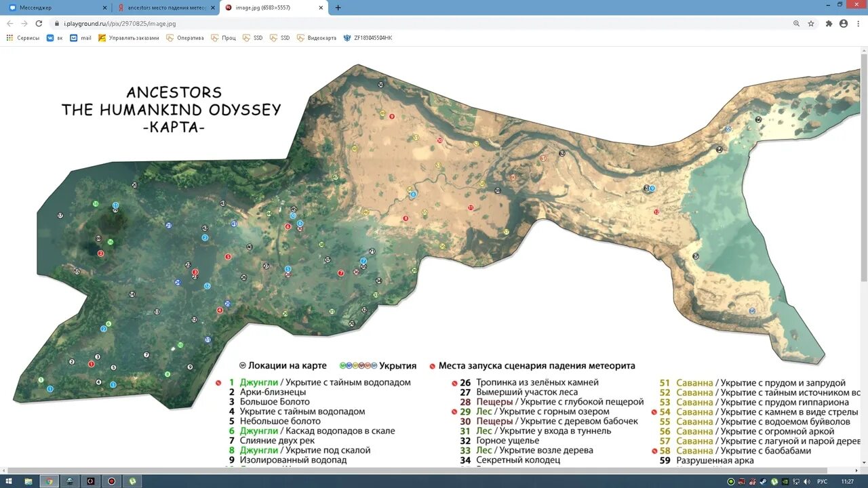Viewport: 868px width, 488px height.
Task: Open the NVIDIA tray icon
Action: pos(785,481)
